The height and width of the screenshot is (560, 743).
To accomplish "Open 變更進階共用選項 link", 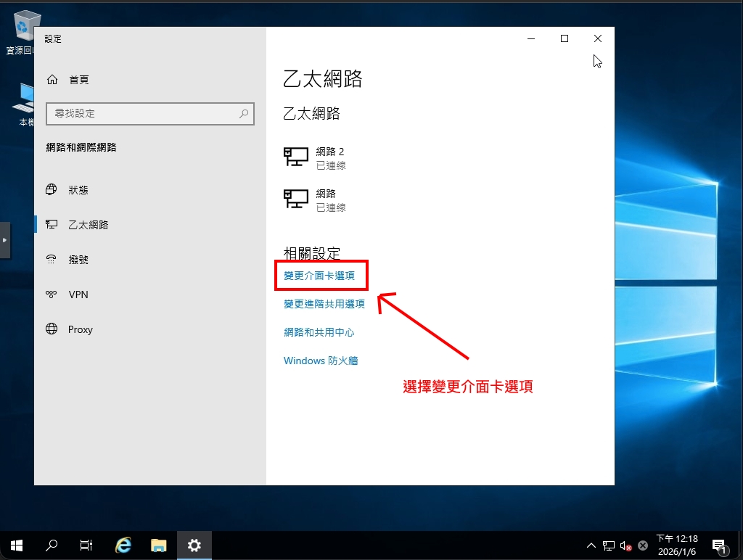I will coord(324,304).
